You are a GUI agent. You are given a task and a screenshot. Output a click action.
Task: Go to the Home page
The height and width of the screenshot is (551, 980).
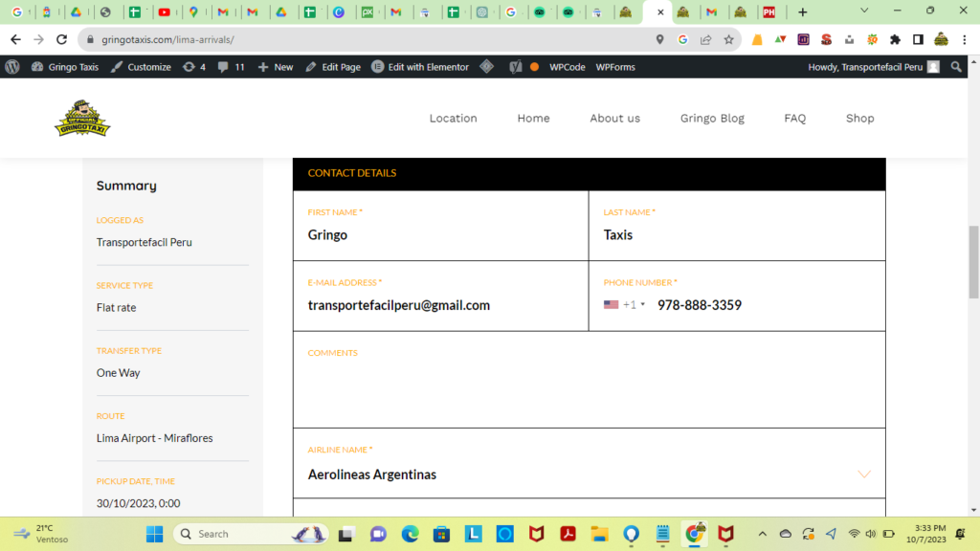(533, 118)
